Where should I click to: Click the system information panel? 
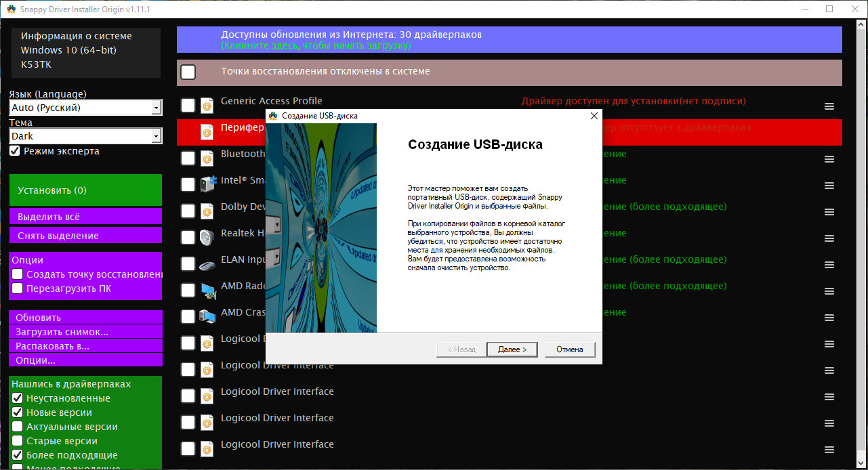point(85,51)
